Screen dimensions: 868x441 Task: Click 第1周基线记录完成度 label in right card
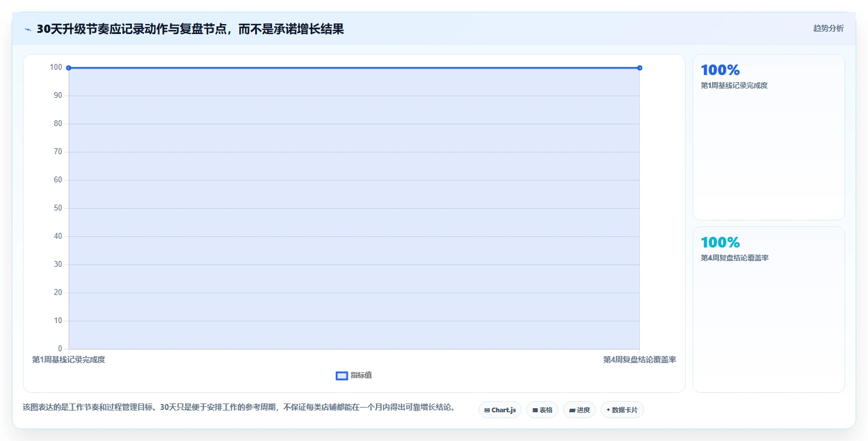[x=734, y=86]
